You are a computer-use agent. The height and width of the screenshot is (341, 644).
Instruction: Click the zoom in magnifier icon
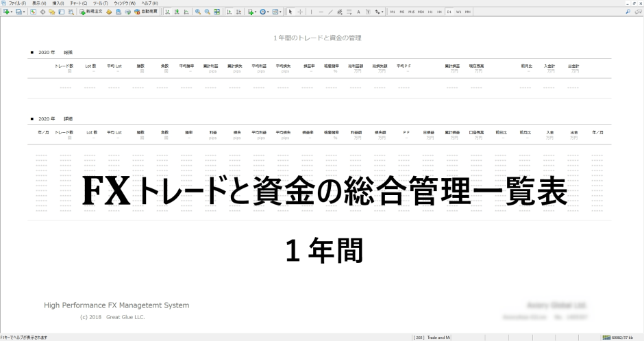click(198, 12)
